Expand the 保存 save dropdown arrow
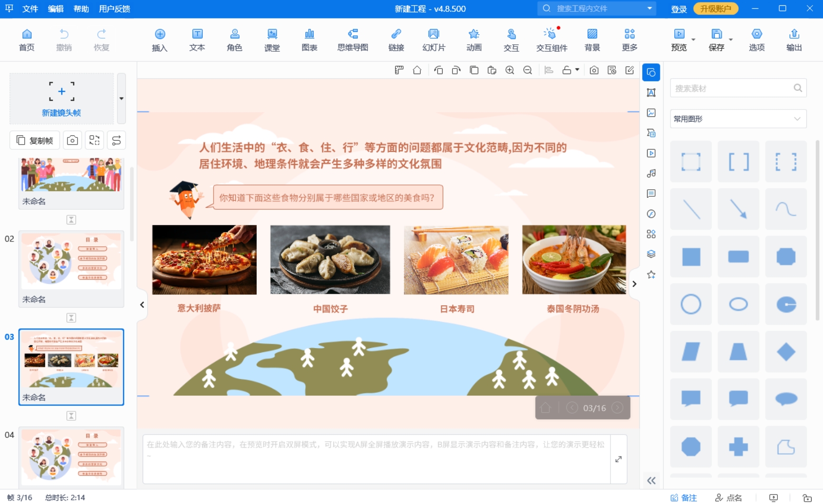 pos(731,39)
